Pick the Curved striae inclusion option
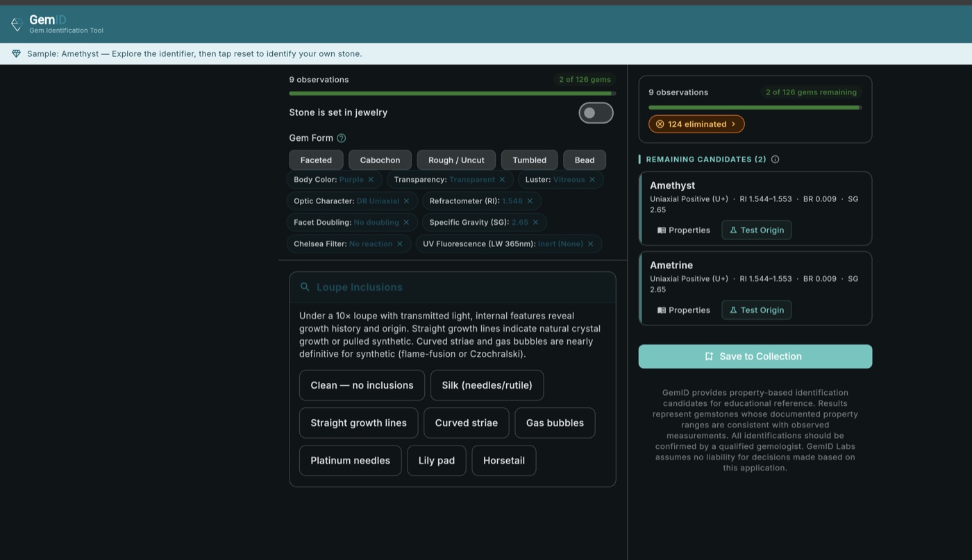 tap(466, 423)
